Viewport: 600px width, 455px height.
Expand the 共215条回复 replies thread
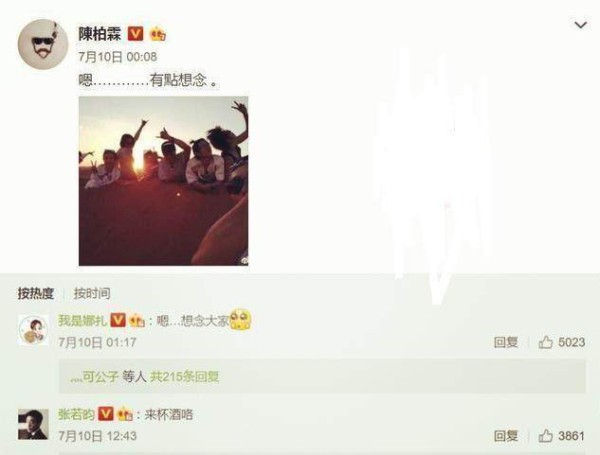[184, 377]
